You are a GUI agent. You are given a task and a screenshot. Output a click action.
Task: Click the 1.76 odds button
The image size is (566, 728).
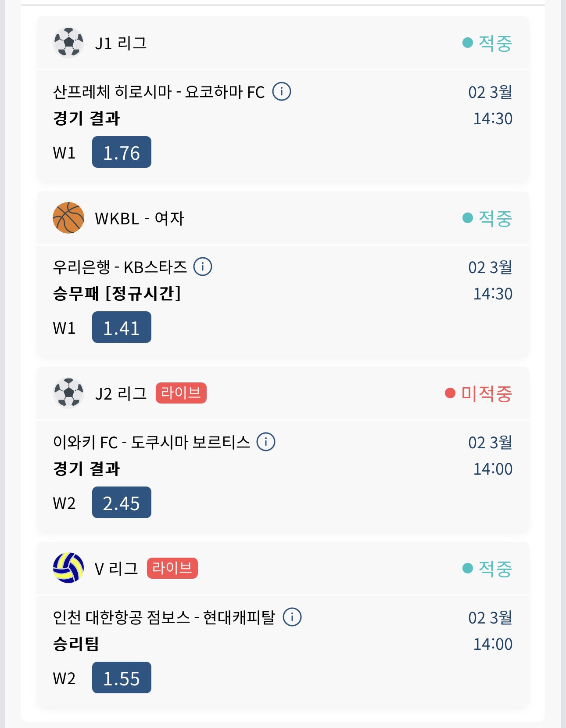[122, 152]
